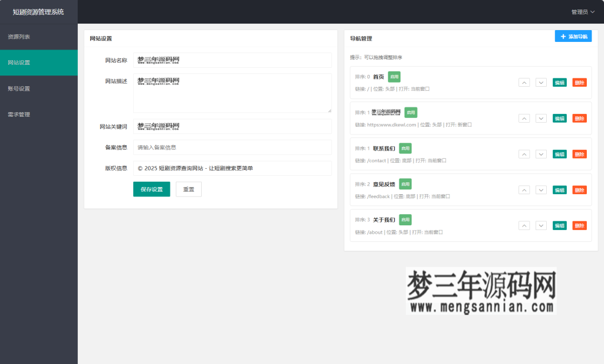604x364 pixels.
Task: Move 首页 navigation item up
Action: tap(524, 83)
